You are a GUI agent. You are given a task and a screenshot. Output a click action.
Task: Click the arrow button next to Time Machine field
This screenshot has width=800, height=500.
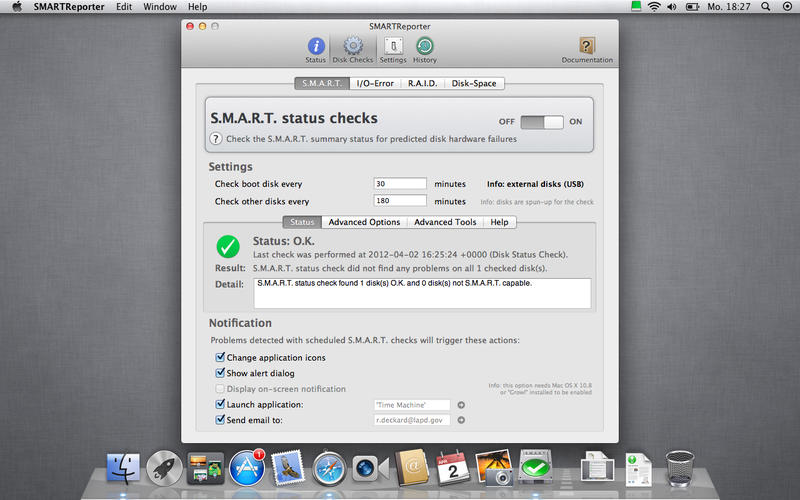coord(461,405)
